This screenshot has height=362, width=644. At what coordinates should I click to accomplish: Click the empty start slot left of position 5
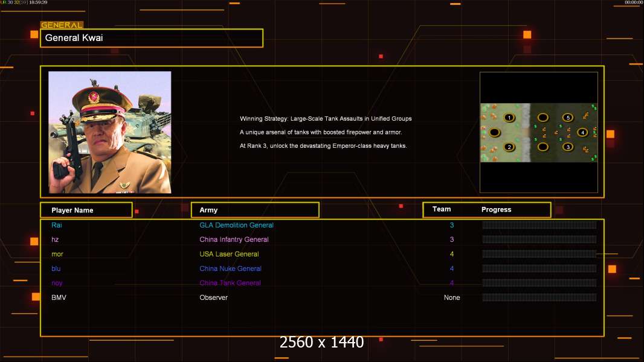543,118
